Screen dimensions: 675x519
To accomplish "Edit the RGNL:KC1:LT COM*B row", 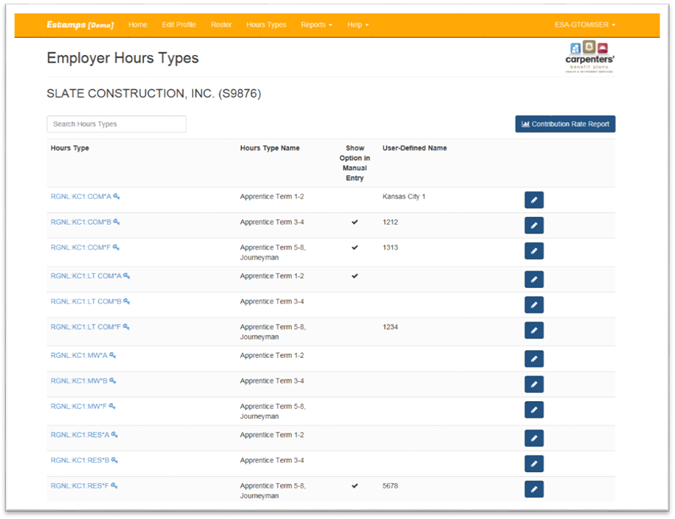I will (x=534, y=305).
